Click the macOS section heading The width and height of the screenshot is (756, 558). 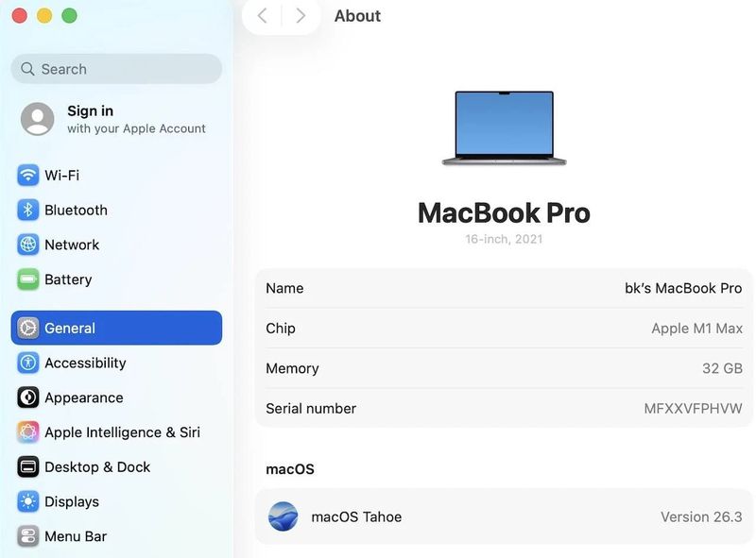click(290, 469)
